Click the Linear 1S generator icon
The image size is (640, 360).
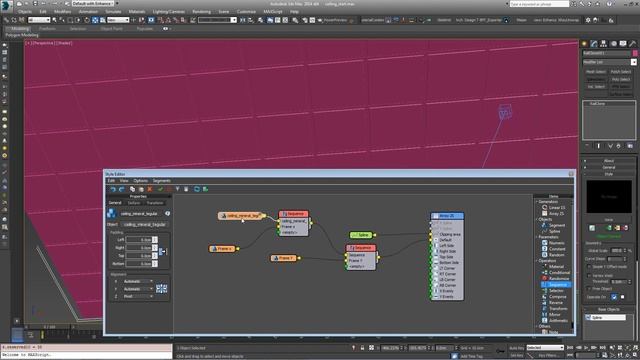click(544, 207)
